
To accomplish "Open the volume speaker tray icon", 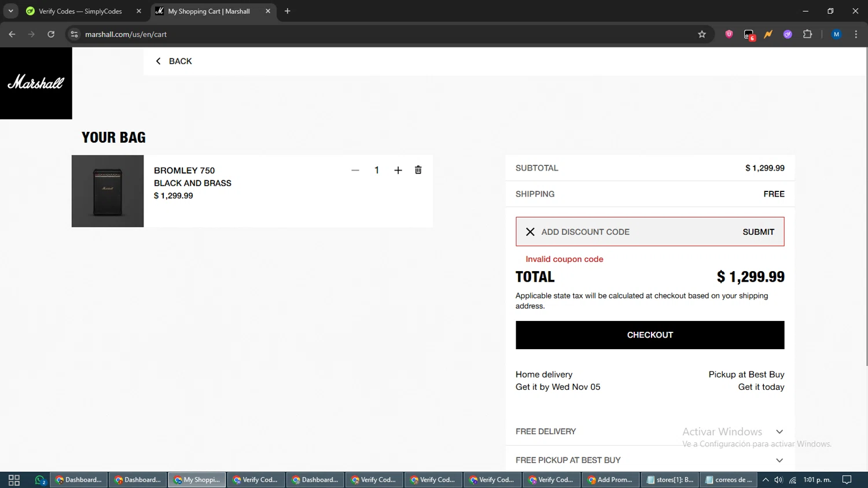I will 779,480.
